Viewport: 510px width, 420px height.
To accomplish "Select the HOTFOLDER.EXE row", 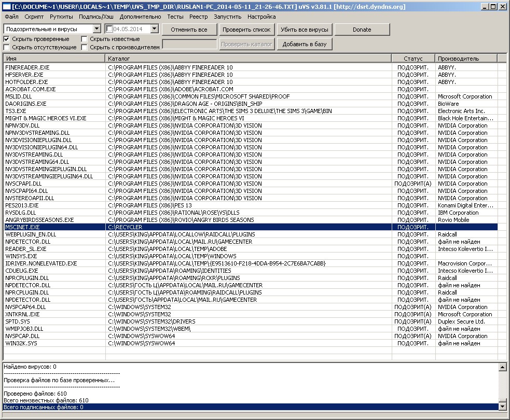I will [251, 82].
